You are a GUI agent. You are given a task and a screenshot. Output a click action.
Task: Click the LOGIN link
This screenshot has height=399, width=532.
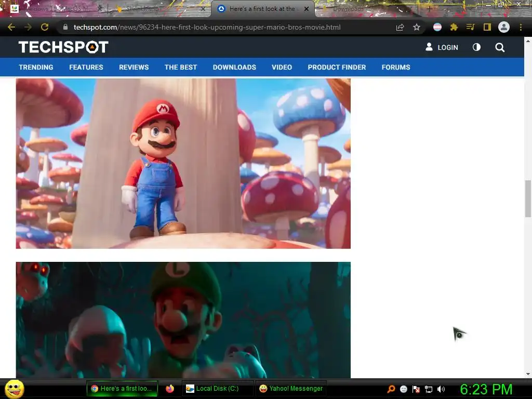(442, 47)
